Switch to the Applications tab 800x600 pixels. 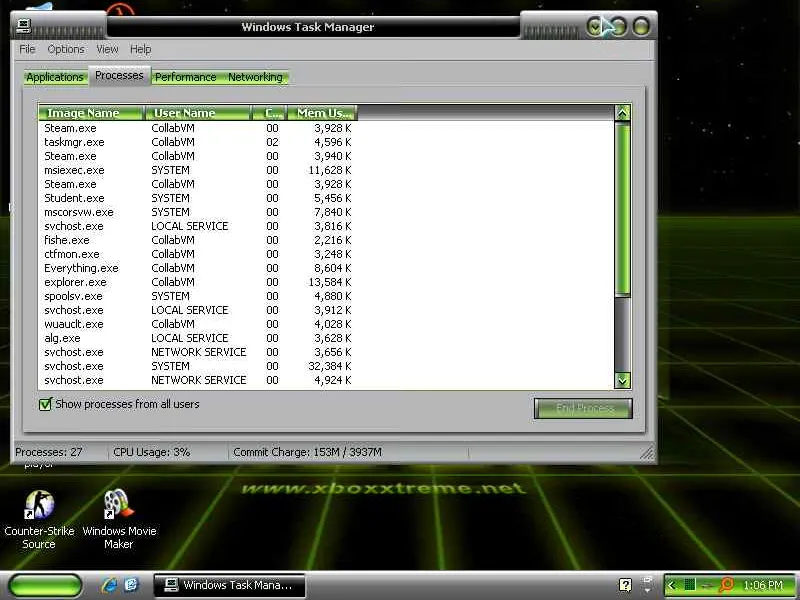[x=55, y=77]
